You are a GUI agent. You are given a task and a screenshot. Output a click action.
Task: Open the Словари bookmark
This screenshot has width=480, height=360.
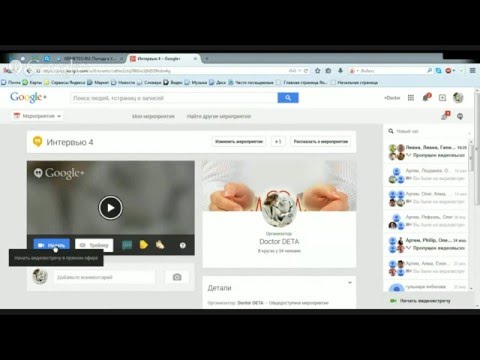pyautogui.click(x=149, y=82)
